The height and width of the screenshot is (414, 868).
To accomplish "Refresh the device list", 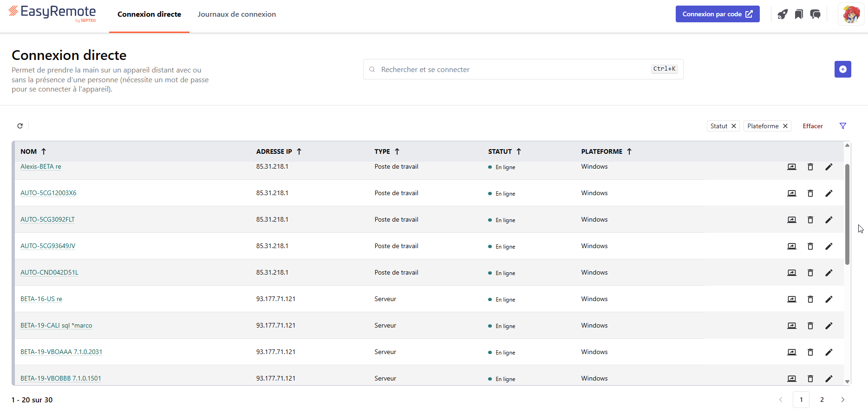I will click(x=20, y=126).
